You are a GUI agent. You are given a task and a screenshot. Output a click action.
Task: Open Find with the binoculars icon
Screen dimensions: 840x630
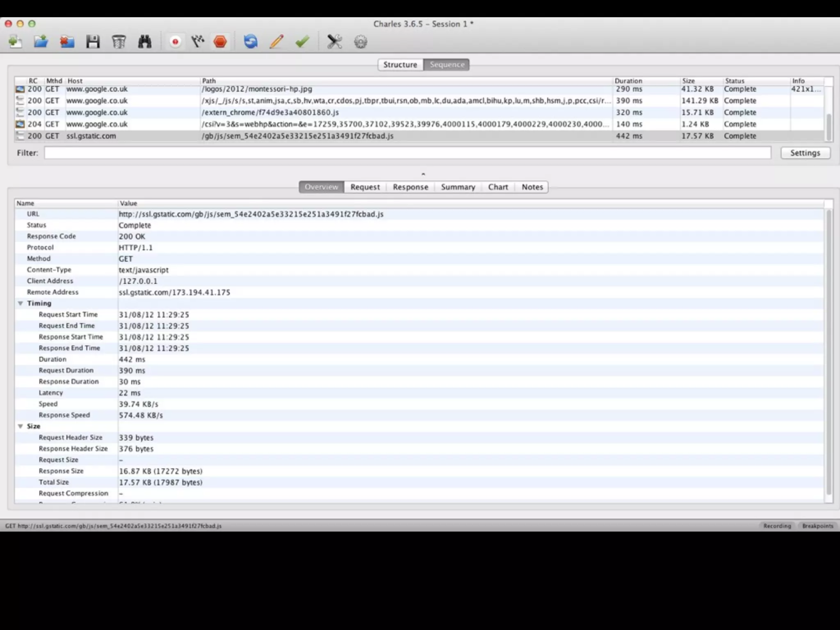tap(145, 42)
